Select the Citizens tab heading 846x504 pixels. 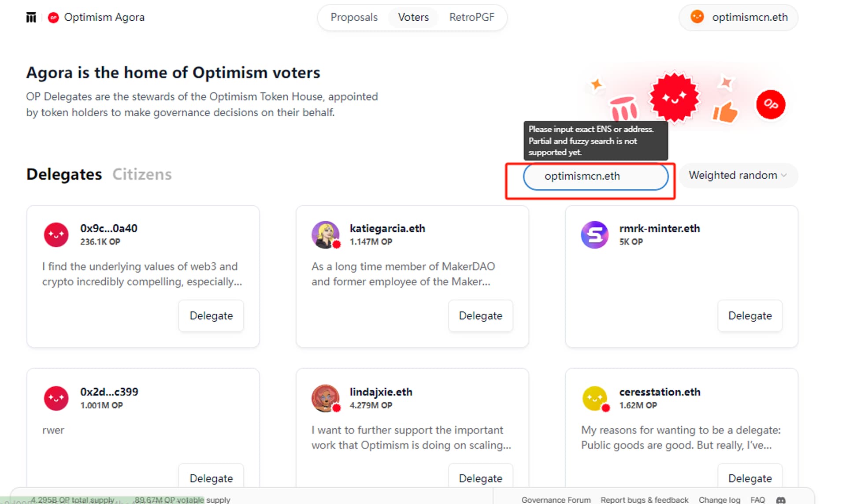click(x=142, y=174)
